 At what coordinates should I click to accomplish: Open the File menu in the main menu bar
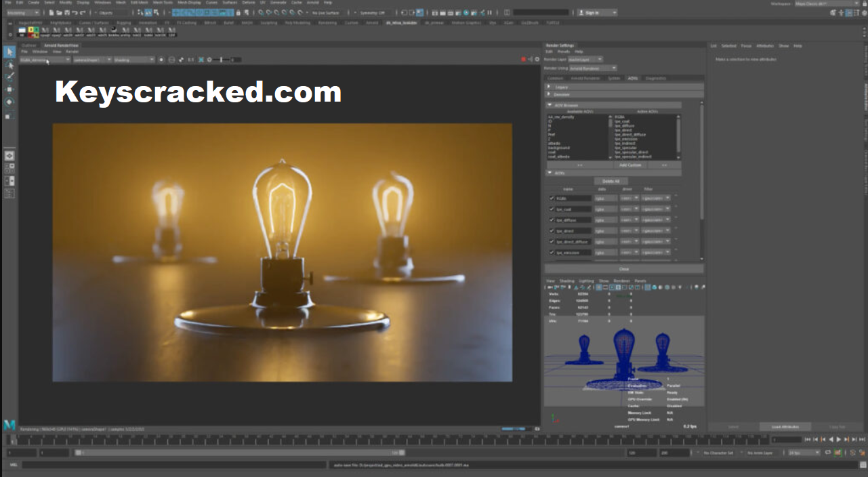pyautogui.click(x=7, y=3)
